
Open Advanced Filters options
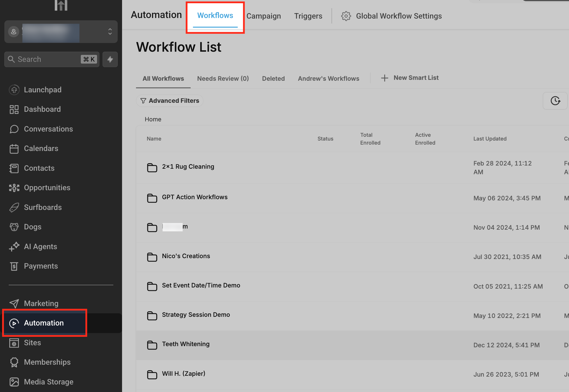click(170, 101)
